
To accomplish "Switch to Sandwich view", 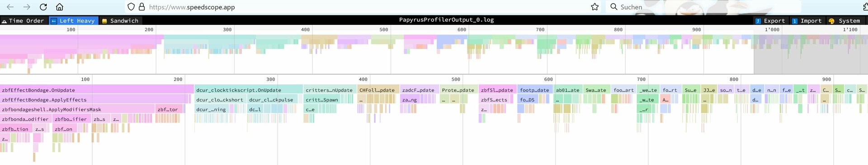I will click(120, 20).
